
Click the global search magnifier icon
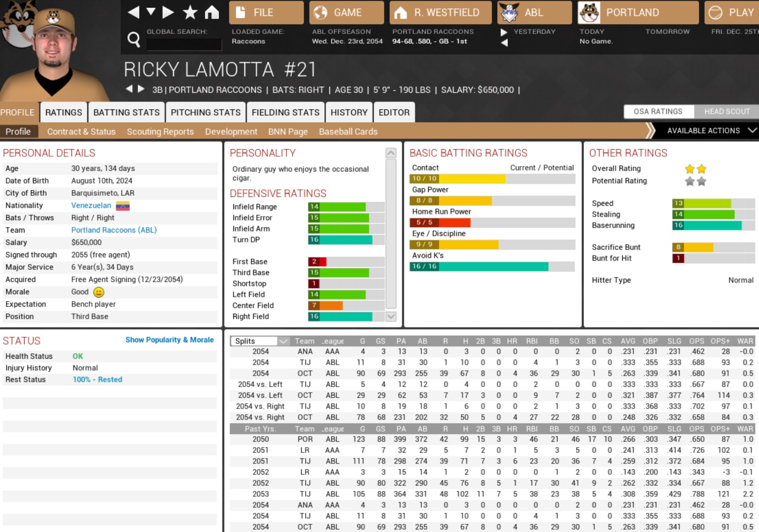click(133, 39)
